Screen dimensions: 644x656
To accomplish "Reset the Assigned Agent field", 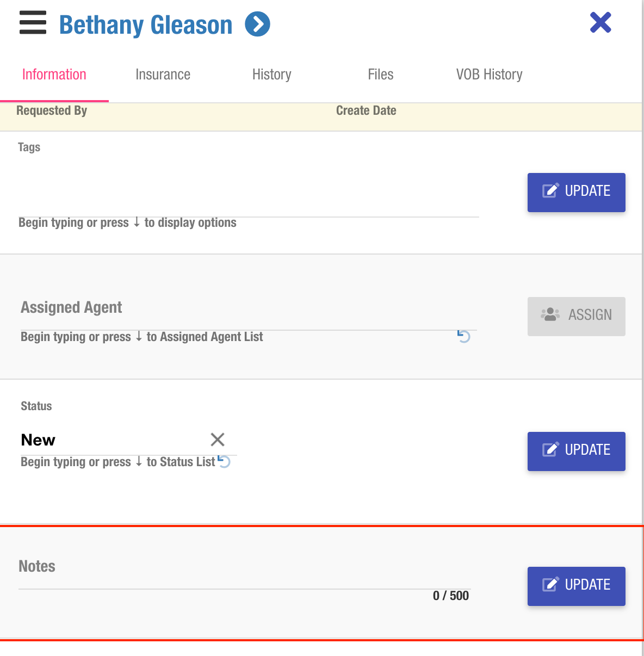I will (x=463, y=336).
